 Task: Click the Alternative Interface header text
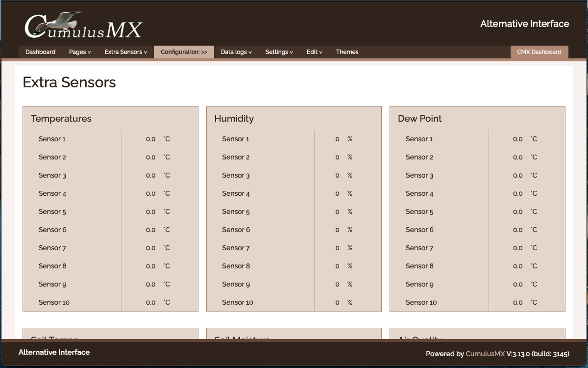pyautogui.click(x=524, y=24)
